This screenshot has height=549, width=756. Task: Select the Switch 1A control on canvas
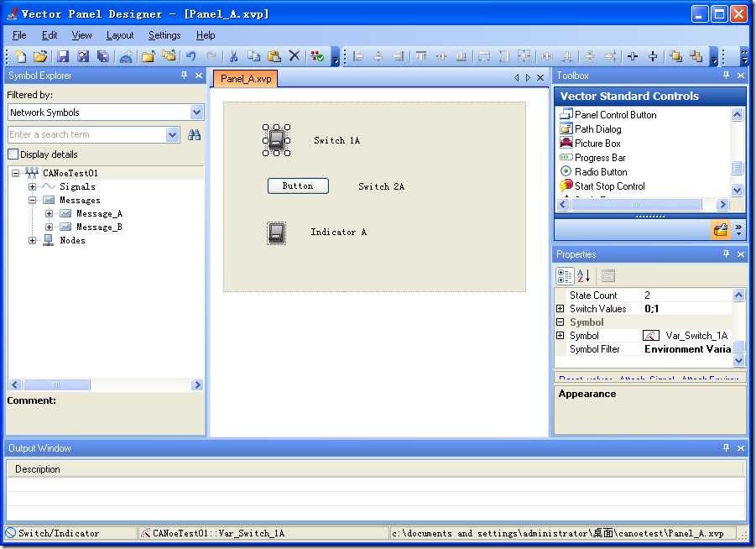276,140
